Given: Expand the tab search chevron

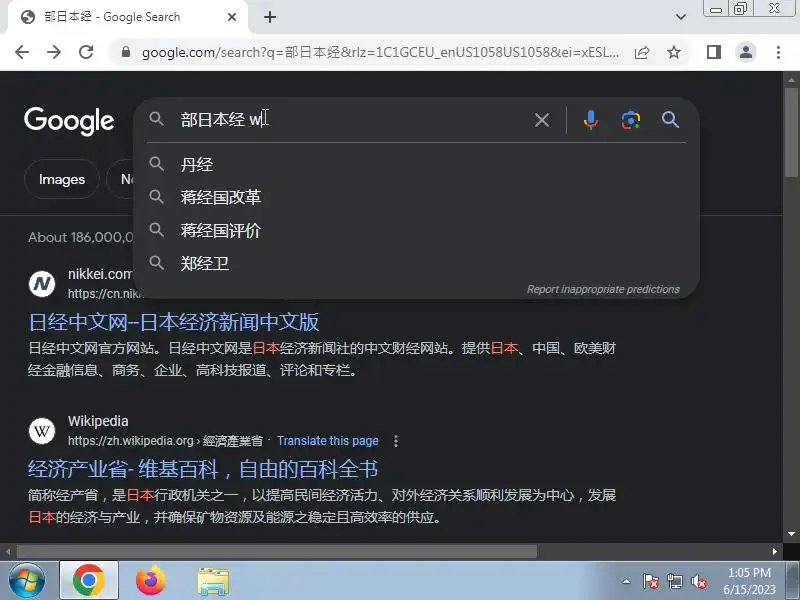Looking at the screenshot, I should point(681,17).
